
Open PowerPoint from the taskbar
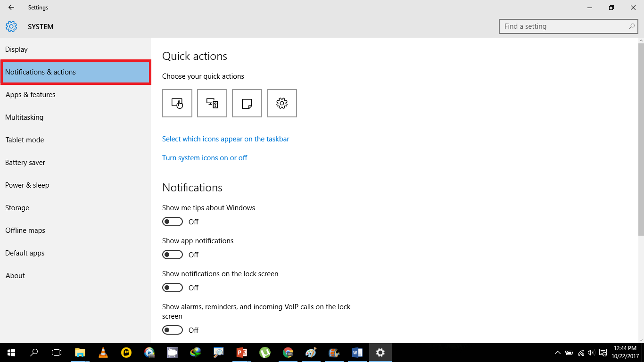click(242, 352)
